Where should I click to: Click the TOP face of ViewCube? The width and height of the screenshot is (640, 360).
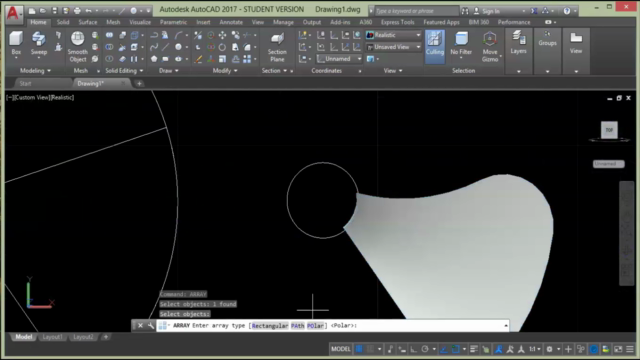point(609,130)
